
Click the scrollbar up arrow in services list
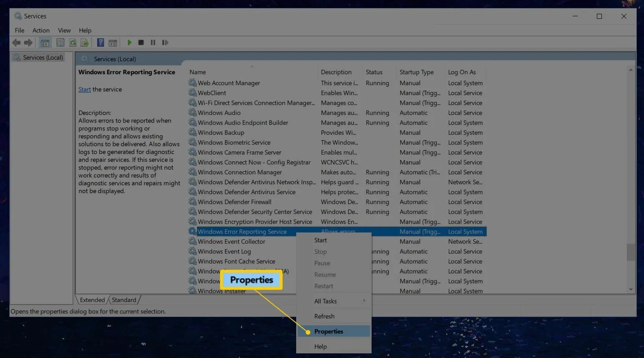[631, 70]
